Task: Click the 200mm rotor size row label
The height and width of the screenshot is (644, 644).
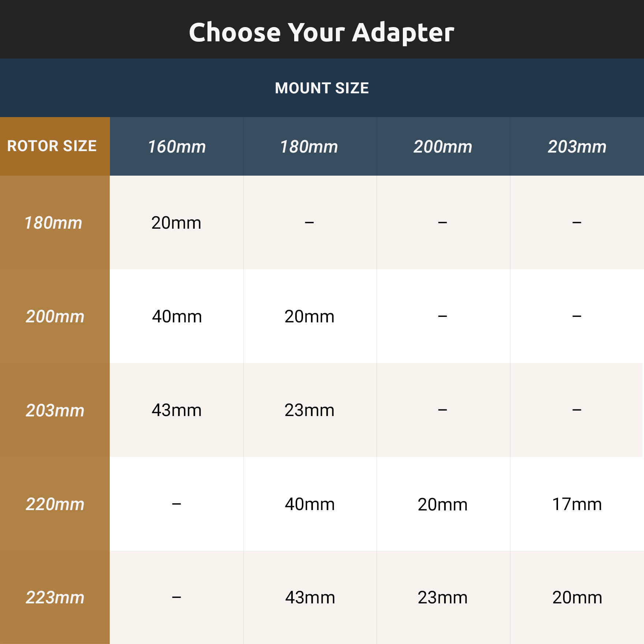Action: coord(55,317)
